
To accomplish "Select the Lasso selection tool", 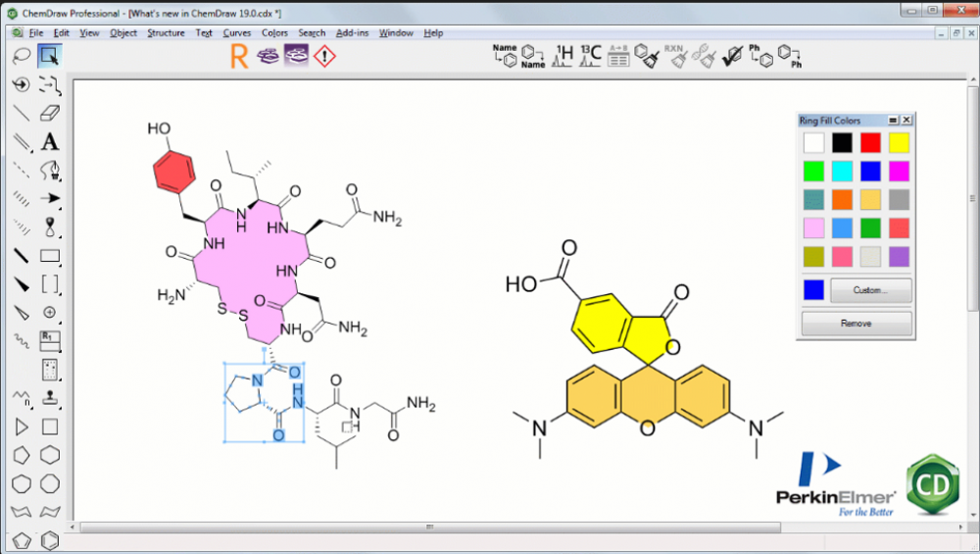I will (21, 57).
